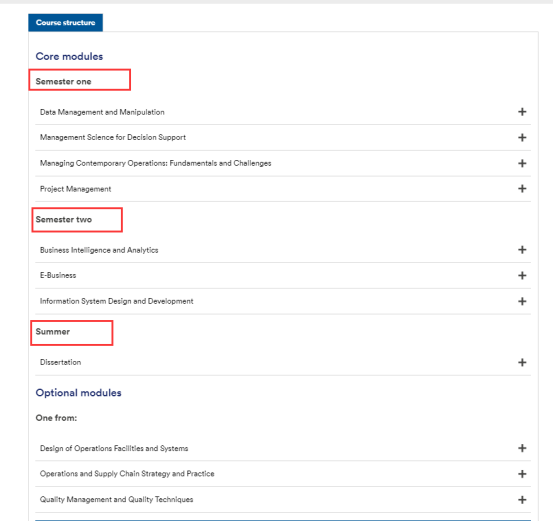Open plus icon for Quality Management and Quality Techniques
This screenshot has width=554, height=521.
point(522,500)
